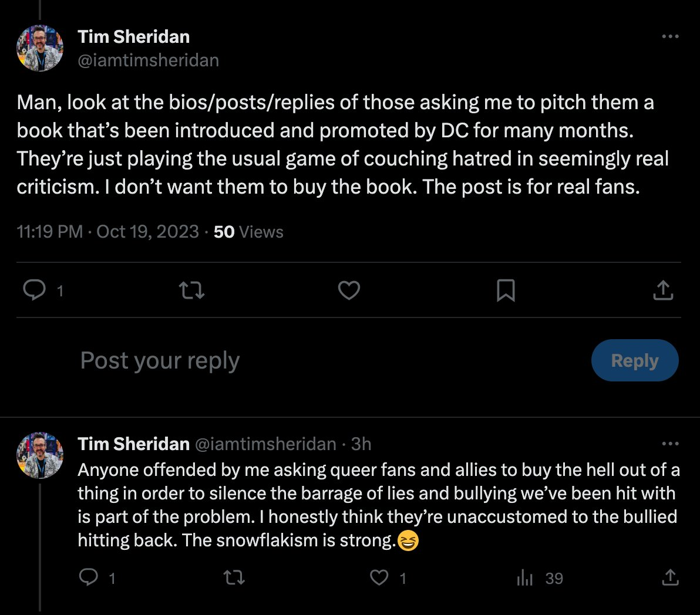Share the reply post
Viewport: 700px width, 615px height.
pos(670,577)
